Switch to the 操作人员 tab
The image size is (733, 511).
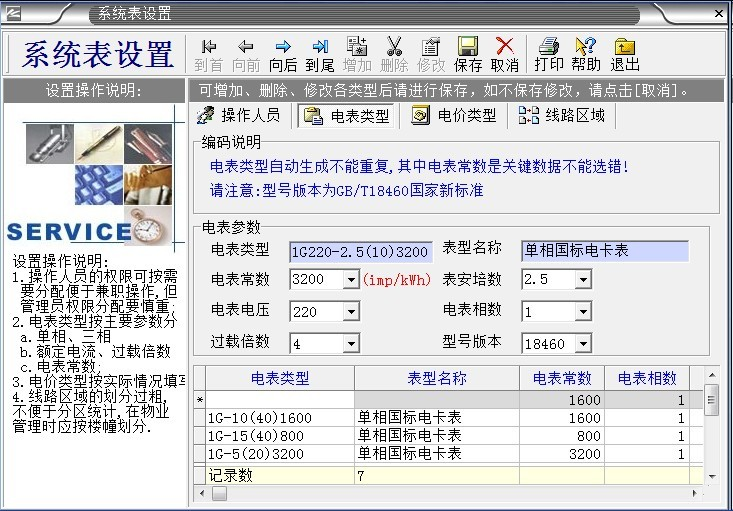coord(240,115)
